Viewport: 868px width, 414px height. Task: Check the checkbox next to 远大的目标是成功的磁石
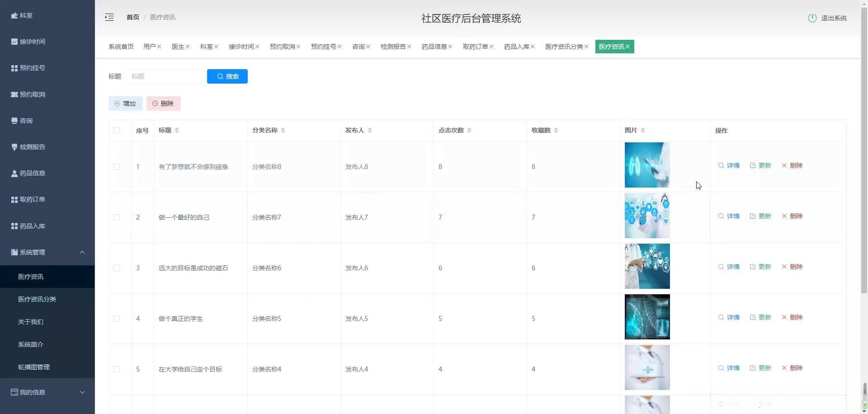point(117,268)
